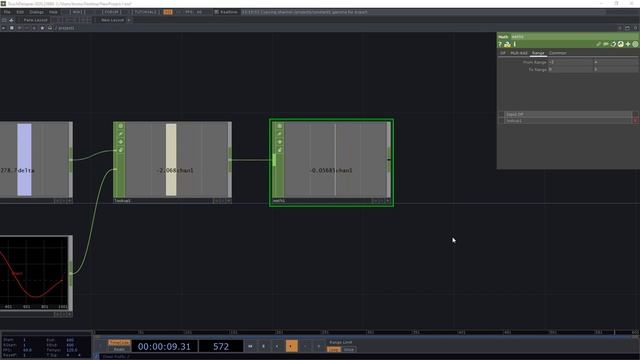Click the New Layout button
640x360 pixels.
coord(112,20)
